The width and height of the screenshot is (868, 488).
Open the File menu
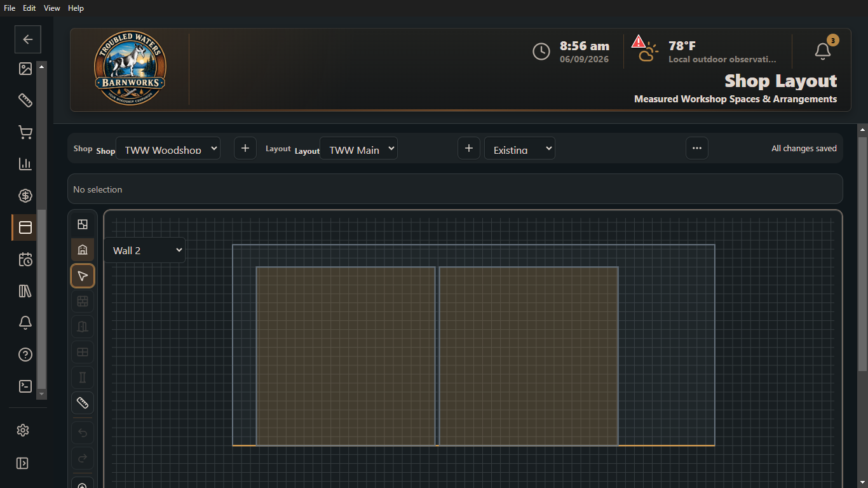pos(10,8)
